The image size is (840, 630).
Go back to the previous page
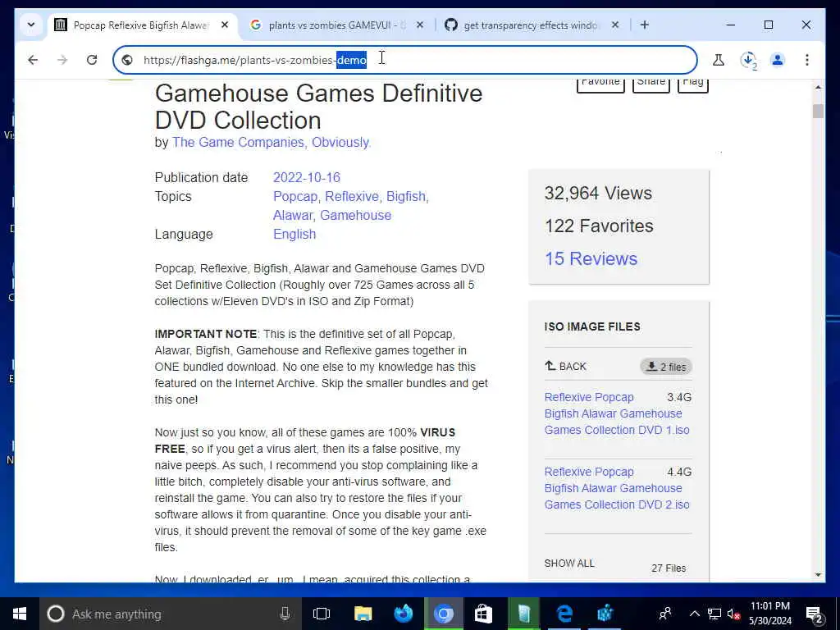pos(33,60)
